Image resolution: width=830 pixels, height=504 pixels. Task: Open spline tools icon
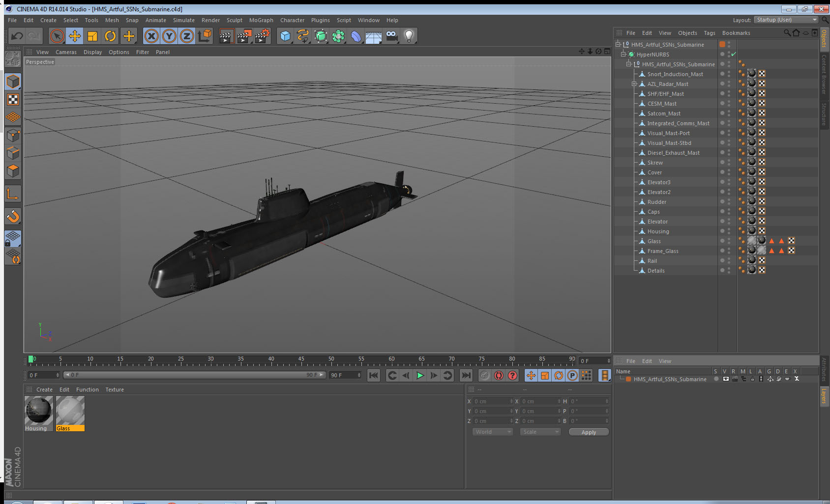click(x=303, y=36)
